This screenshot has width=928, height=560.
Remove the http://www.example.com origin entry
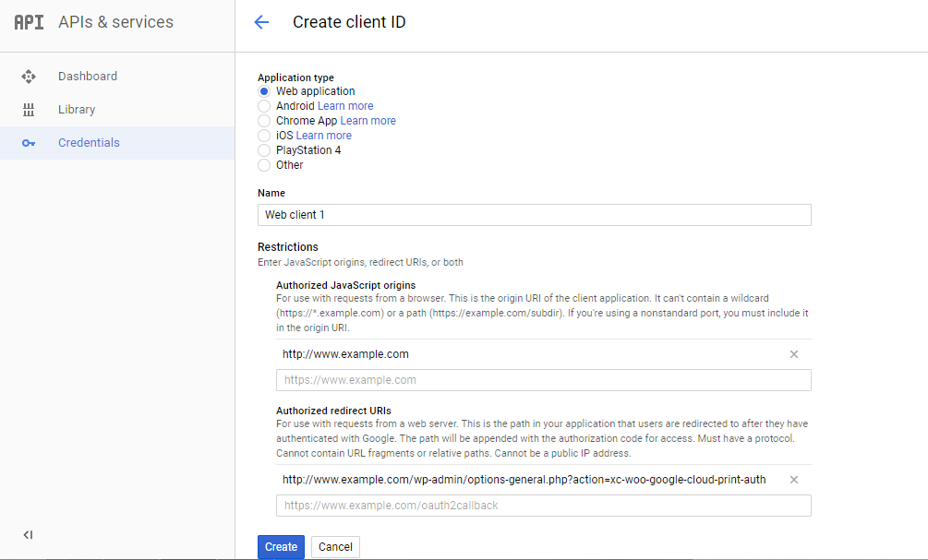[794, 354]
